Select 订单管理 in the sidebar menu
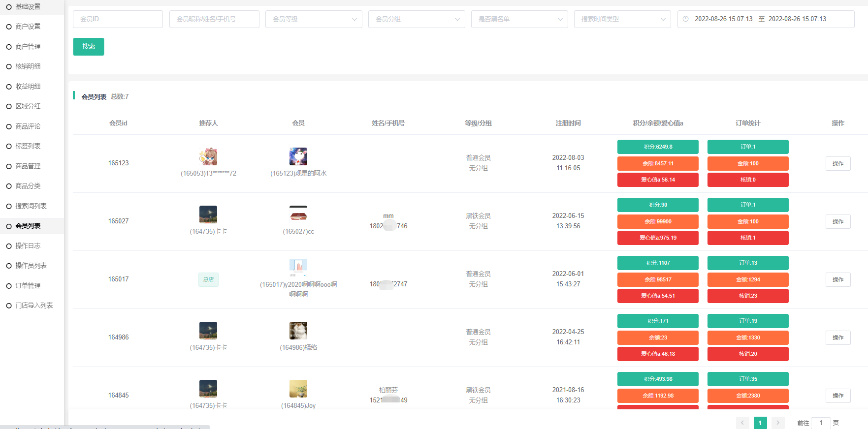This screenshot has width=868, height=429. (x=28, y=286)
